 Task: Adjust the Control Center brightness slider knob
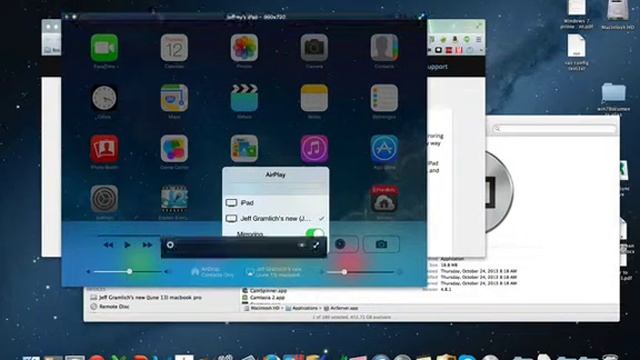344,272
